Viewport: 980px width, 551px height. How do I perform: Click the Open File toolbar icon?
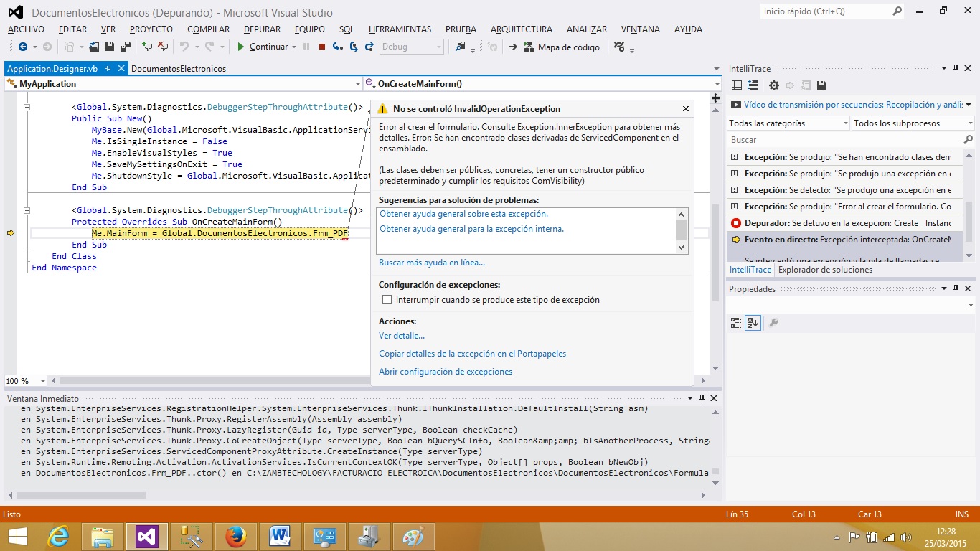tap(94, 47)
